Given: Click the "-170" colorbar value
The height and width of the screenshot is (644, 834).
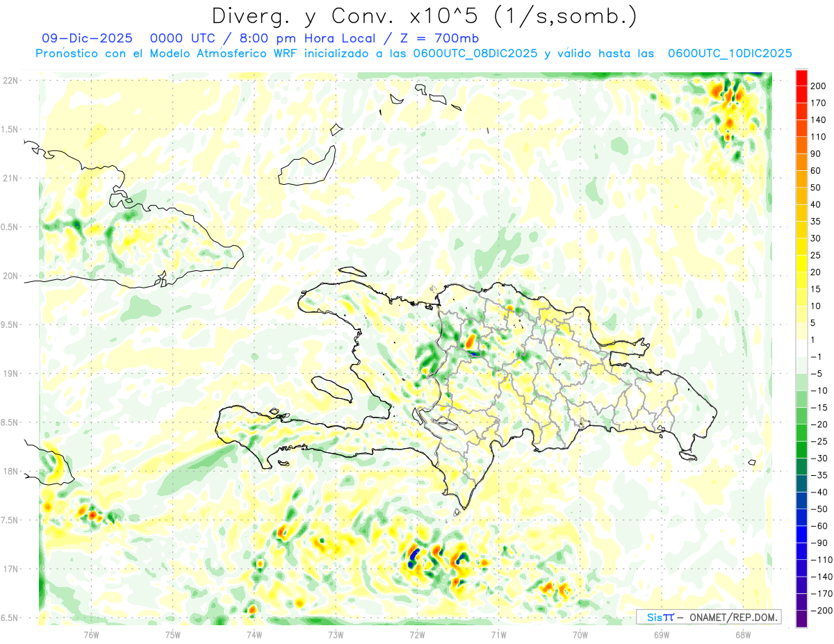Looking at the screenshot, I should click(x=821, y=593).
